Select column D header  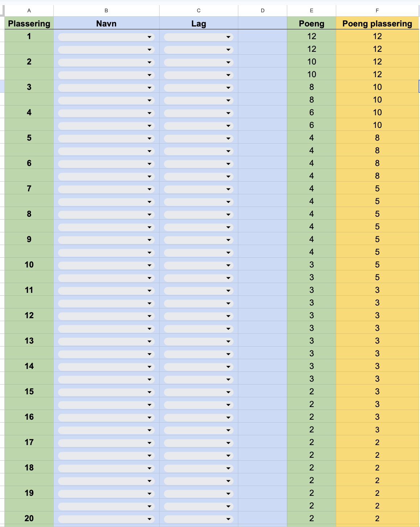(x=263, y=11)
